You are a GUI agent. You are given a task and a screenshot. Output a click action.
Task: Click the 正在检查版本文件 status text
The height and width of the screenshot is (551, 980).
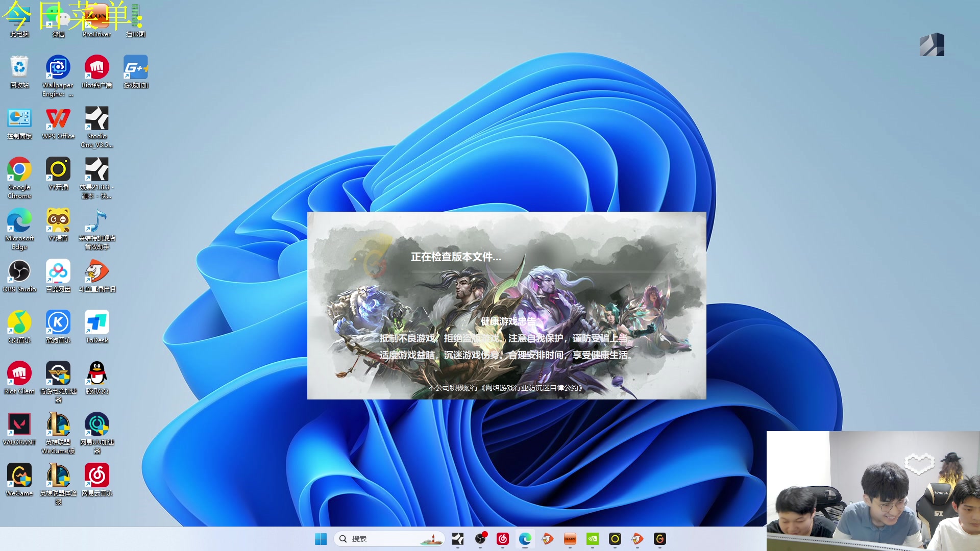tap(456, 257)
